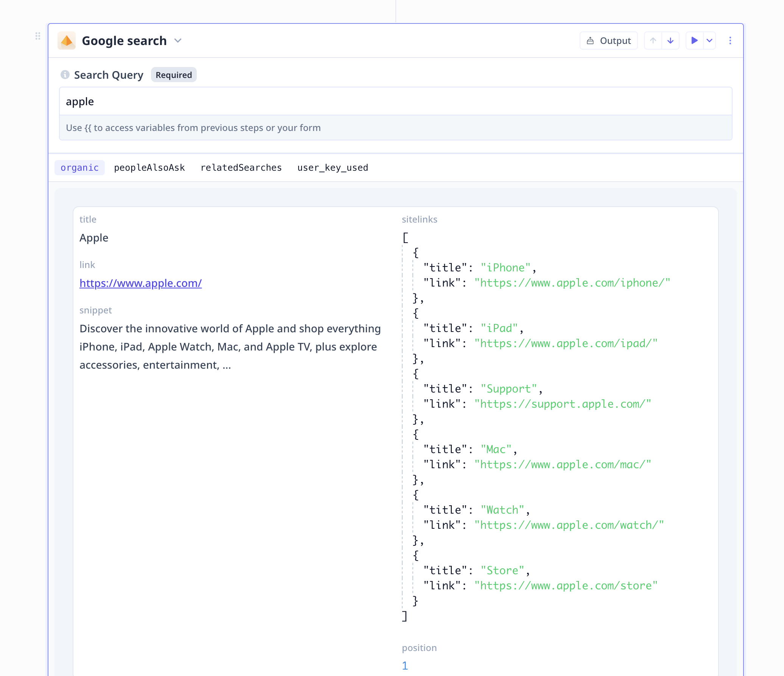Click the orange Google search step icon
Screen dimensions: 784x676
click(67, 40)
